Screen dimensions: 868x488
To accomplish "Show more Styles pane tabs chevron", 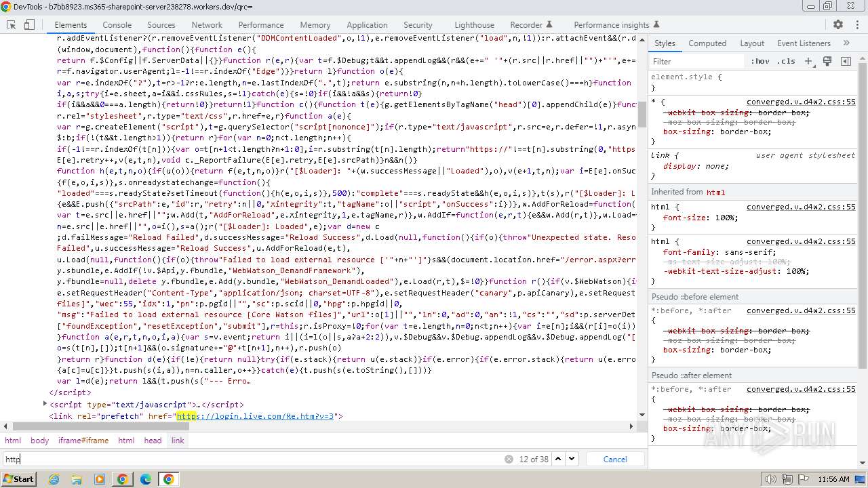I will (846, 43).
